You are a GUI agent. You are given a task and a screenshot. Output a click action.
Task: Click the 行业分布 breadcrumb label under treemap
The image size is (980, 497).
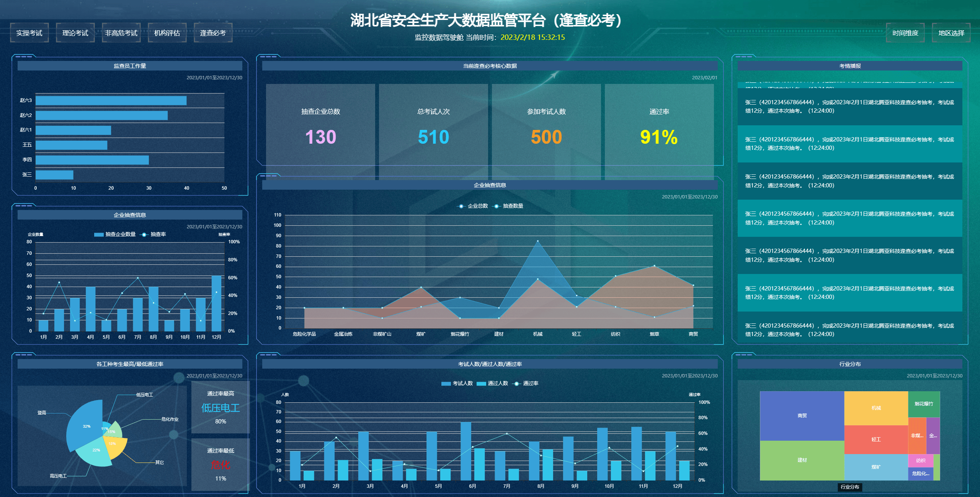point(850,487)
